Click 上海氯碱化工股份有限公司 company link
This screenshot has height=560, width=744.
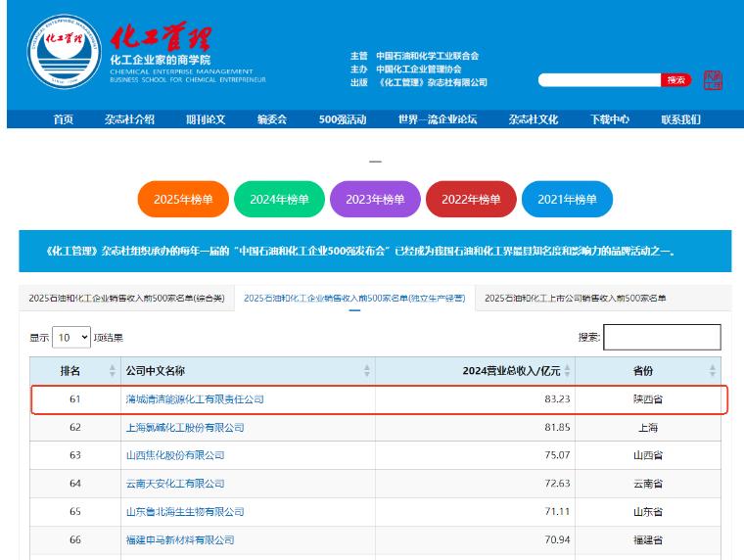point(185,428)
